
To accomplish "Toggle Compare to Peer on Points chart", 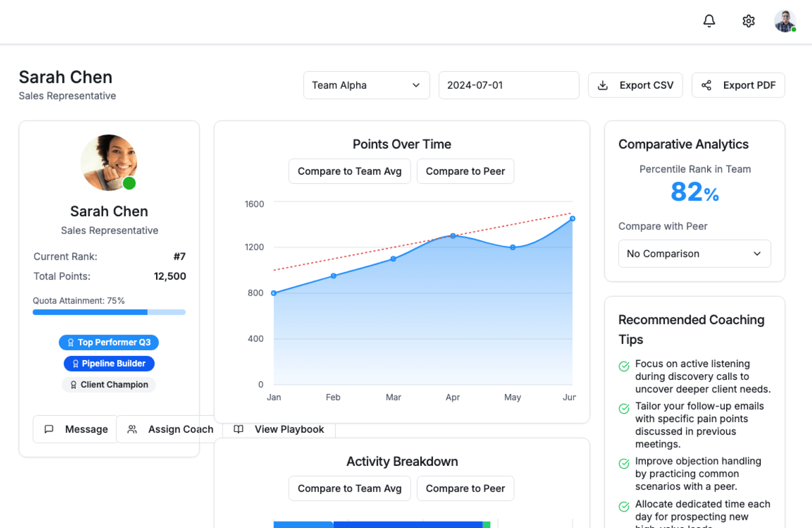I will [x=465, y=171].
